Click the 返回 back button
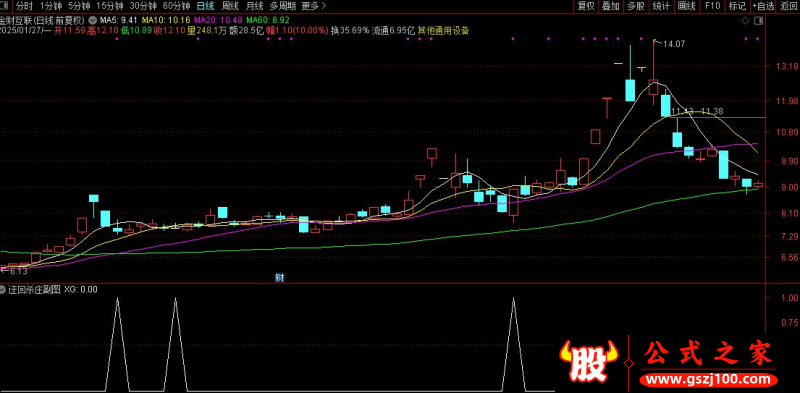The image size is (800, 393). point(788,6)
